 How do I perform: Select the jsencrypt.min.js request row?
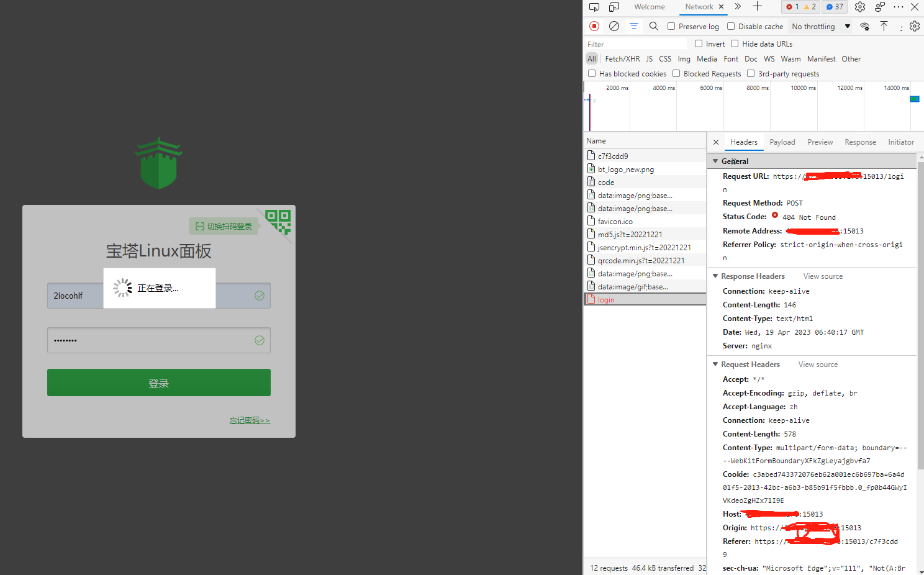point(645,248)
